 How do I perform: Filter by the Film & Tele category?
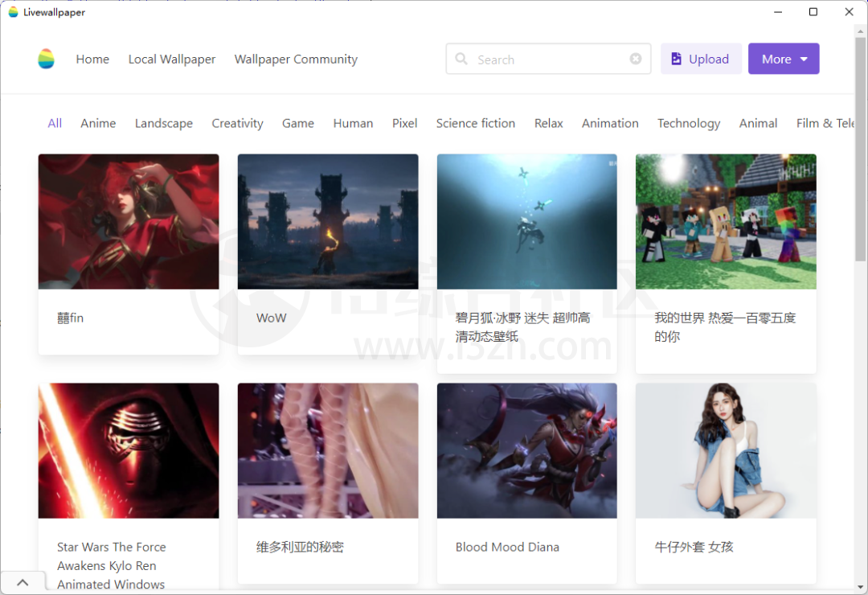[x=825, y=123]
